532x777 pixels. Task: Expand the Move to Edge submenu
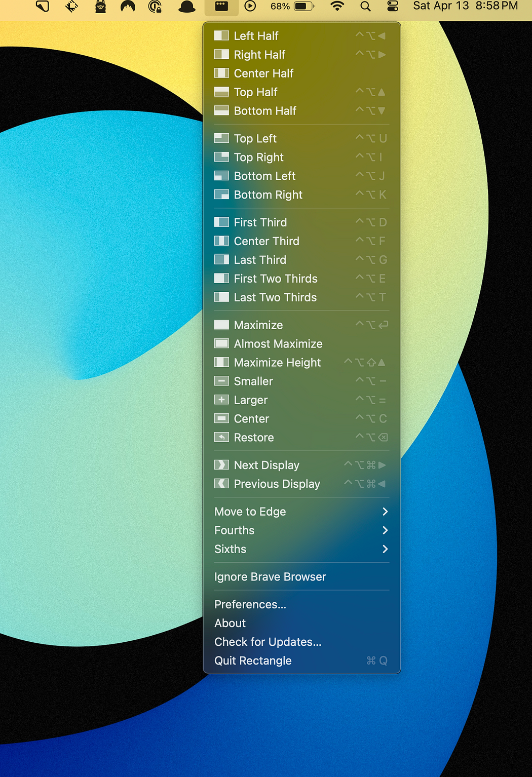tap(302, 512)
